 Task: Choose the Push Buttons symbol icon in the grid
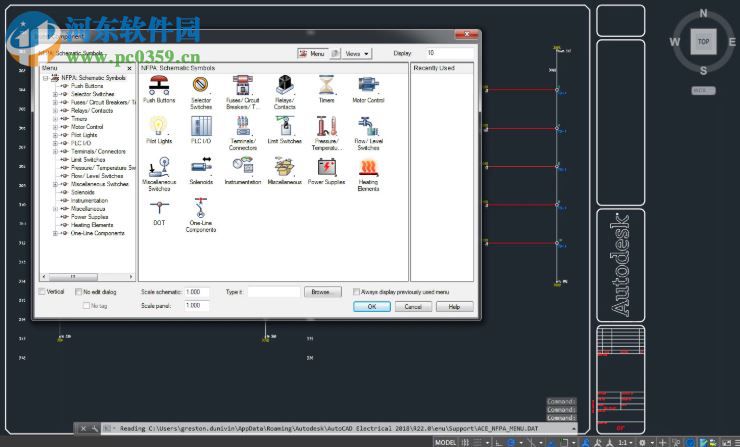tap(159, 85)
